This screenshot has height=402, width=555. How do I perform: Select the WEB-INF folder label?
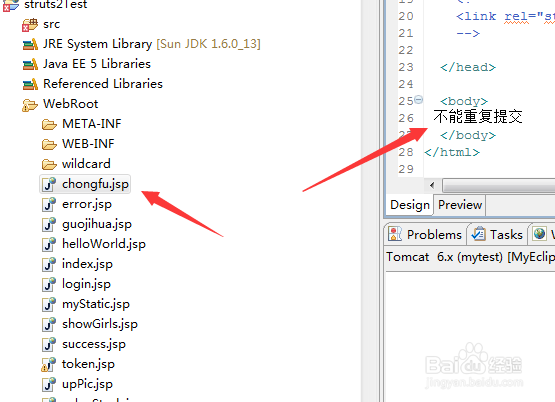[x=88, y=144]
